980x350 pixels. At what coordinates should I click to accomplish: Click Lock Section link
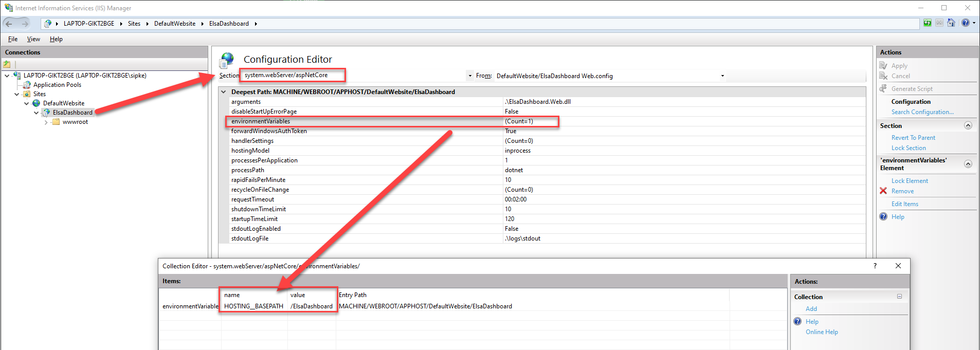pyautogui.click(x=909, y=148)
